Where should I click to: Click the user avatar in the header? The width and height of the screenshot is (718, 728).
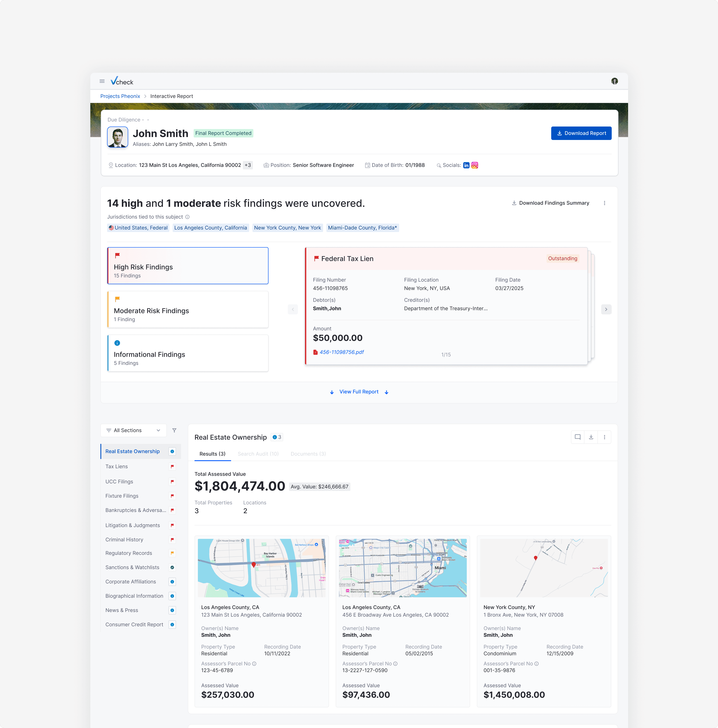614,81
